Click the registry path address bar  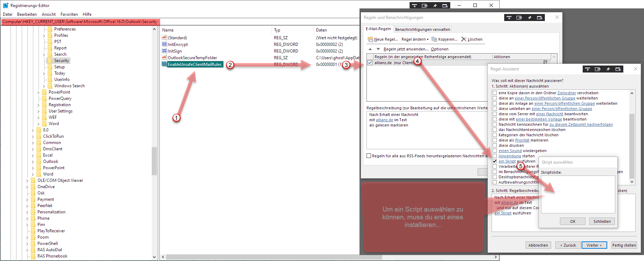80,22
